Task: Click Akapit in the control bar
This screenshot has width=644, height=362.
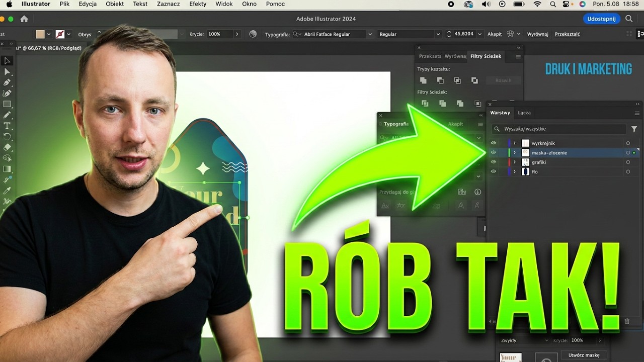Action: tap(495, 34)
